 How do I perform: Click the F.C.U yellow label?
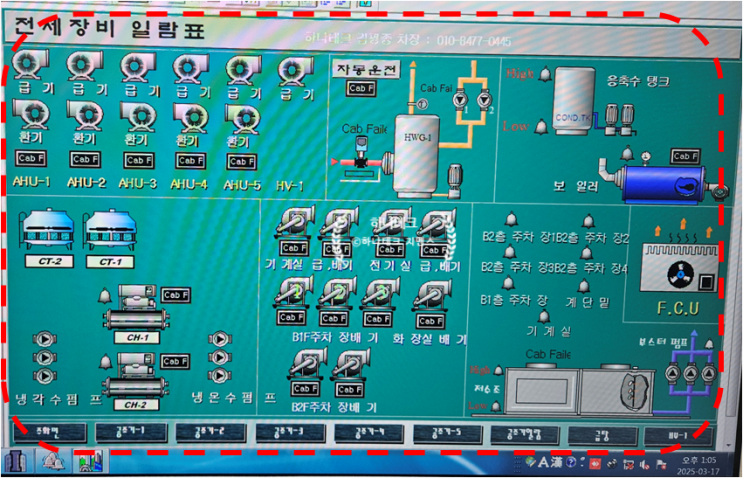[x=678, y=308]
